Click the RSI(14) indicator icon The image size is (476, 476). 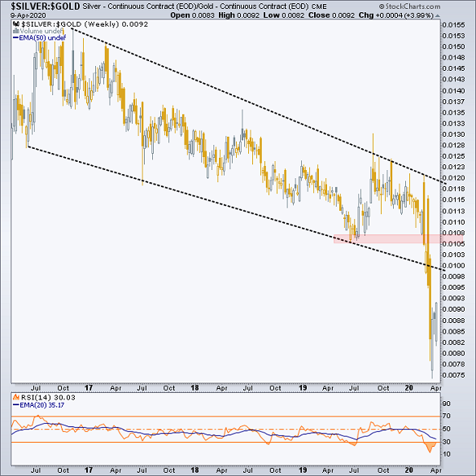(15, 397)
